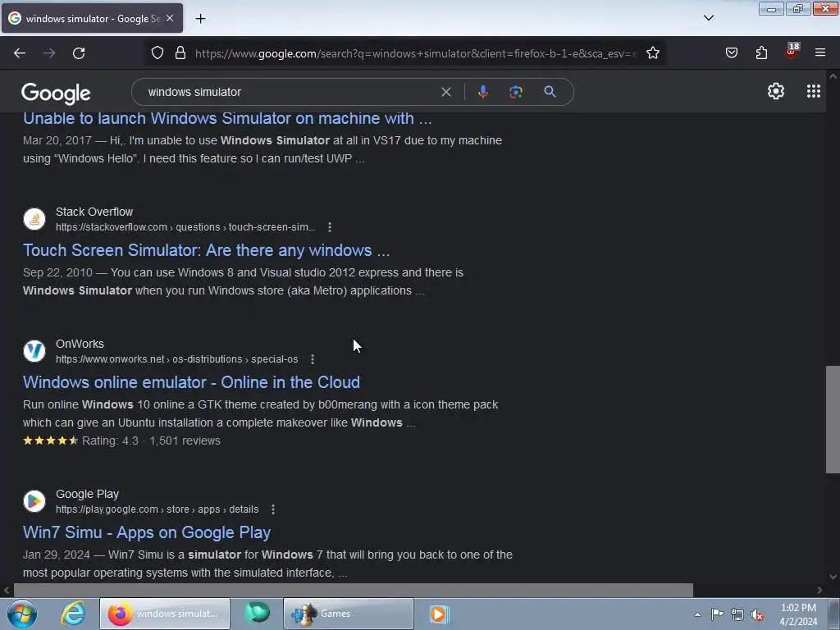The width and height of the screenshot is (840, 630).
Task: Click the stackoverflow.com breadcrumb URL
Action: click(185, 227)
